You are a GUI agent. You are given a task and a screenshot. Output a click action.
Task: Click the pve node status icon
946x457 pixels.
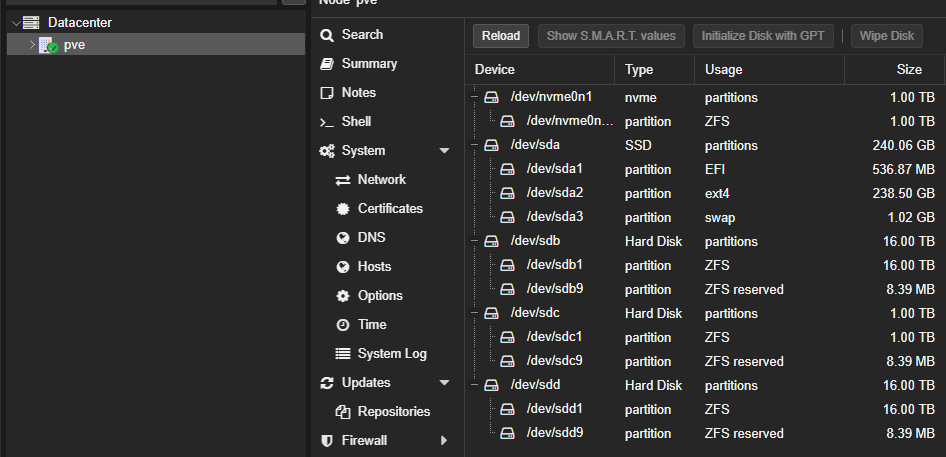[x=48, y=45]
